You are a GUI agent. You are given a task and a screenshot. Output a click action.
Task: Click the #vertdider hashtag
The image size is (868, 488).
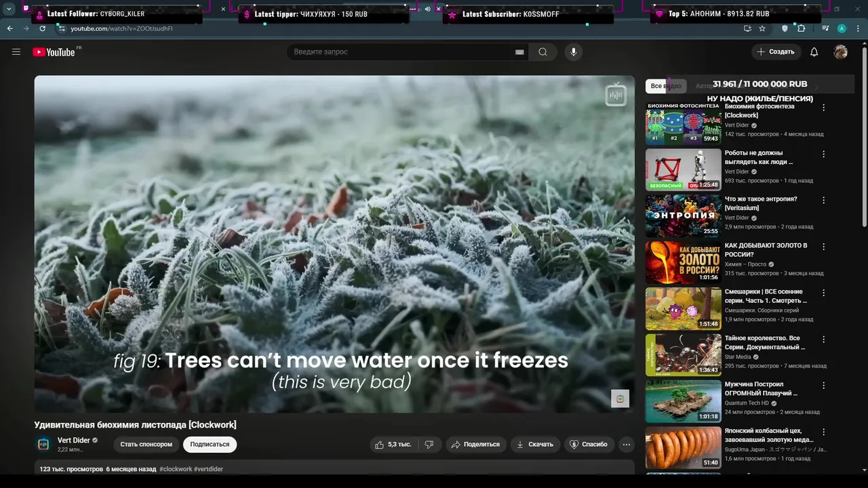209,469
